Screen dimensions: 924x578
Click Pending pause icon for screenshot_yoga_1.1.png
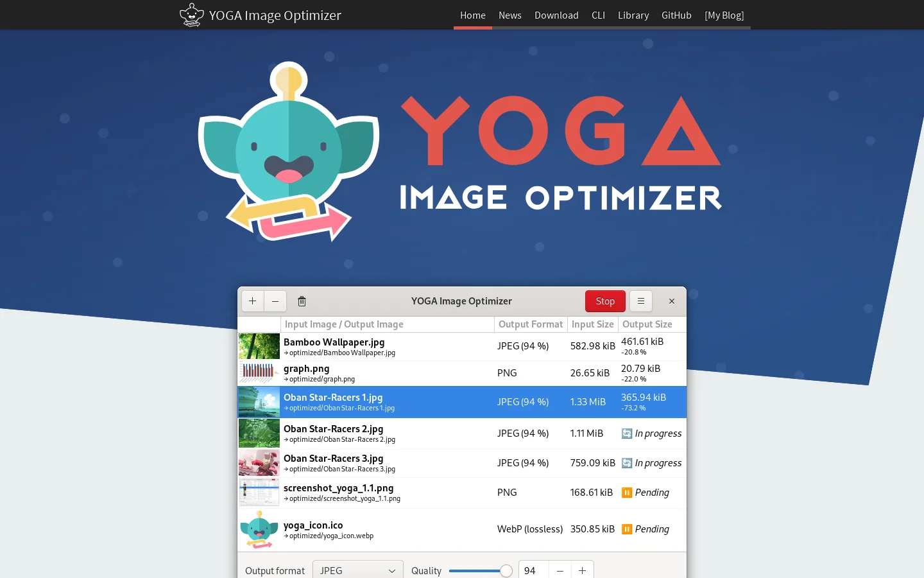(627, 493)
